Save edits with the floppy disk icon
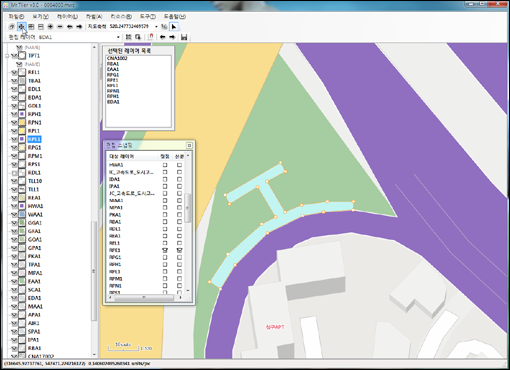Screen dimensions: 510x370 point(184,37)
